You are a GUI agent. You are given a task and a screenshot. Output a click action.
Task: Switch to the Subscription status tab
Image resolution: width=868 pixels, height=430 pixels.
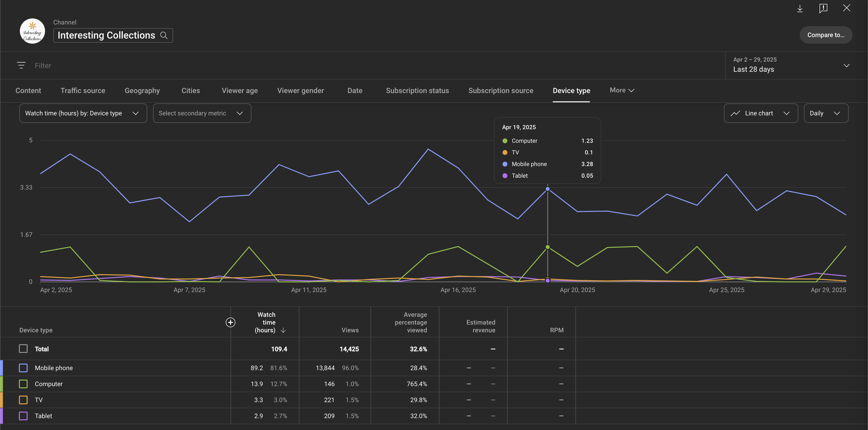(417, 91)
